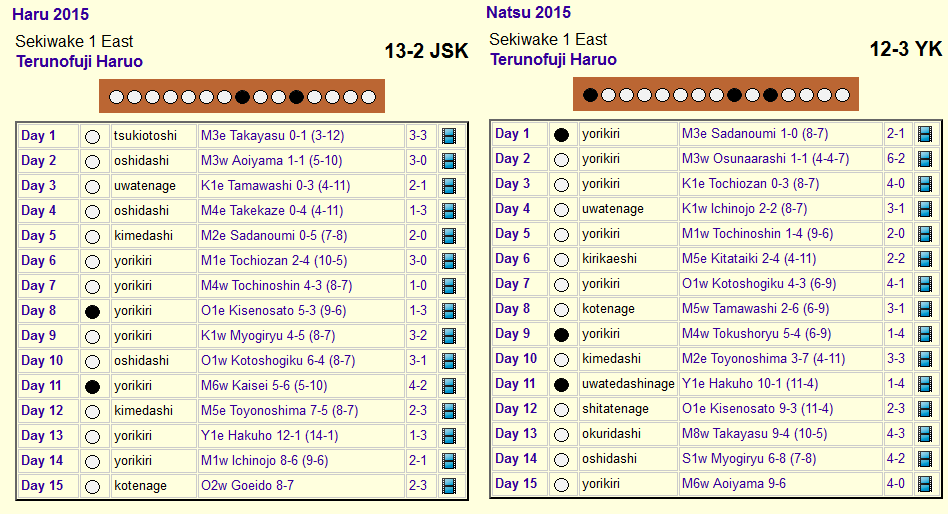Open video icon for Natsu Day 12 bout
This screenshot has height=514, width=948.
coord(925,409)
